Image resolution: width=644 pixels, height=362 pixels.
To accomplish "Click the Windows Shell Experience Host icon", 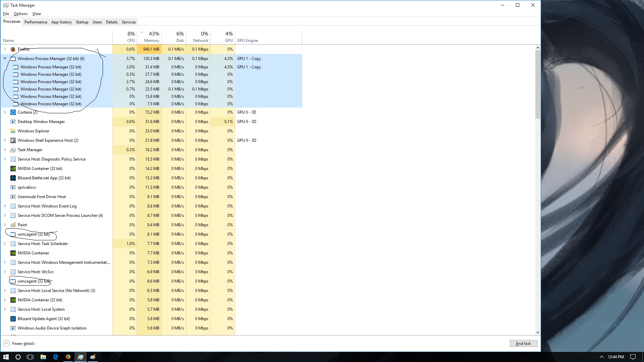I will click(13, 140).
